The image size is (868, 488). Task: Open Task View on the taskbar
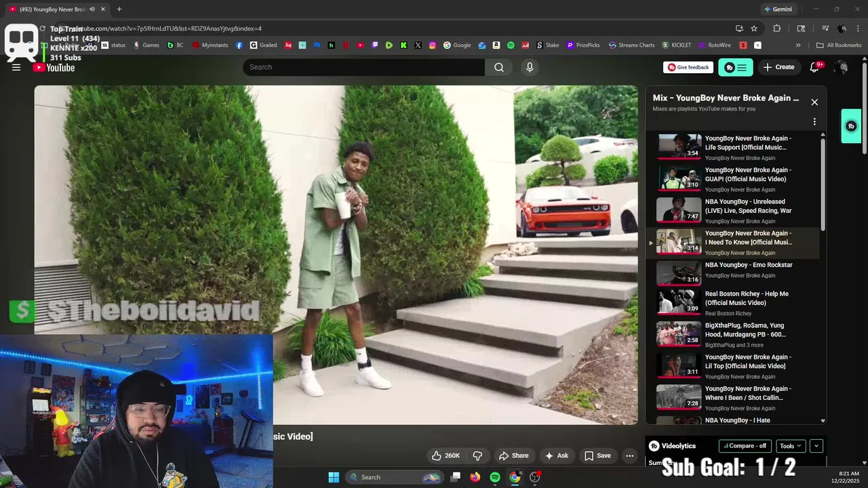point(456,477)
